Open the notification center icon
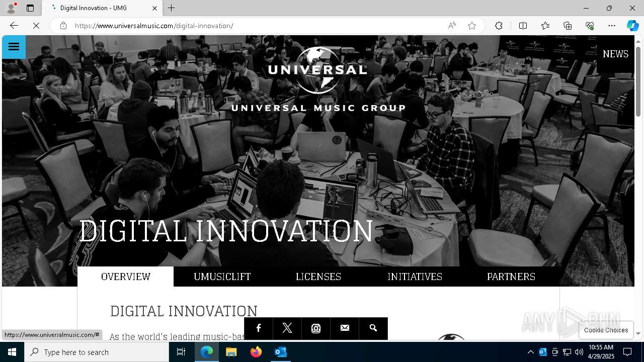The width and height of the screenshot is (644, 362). coord(627,352)
